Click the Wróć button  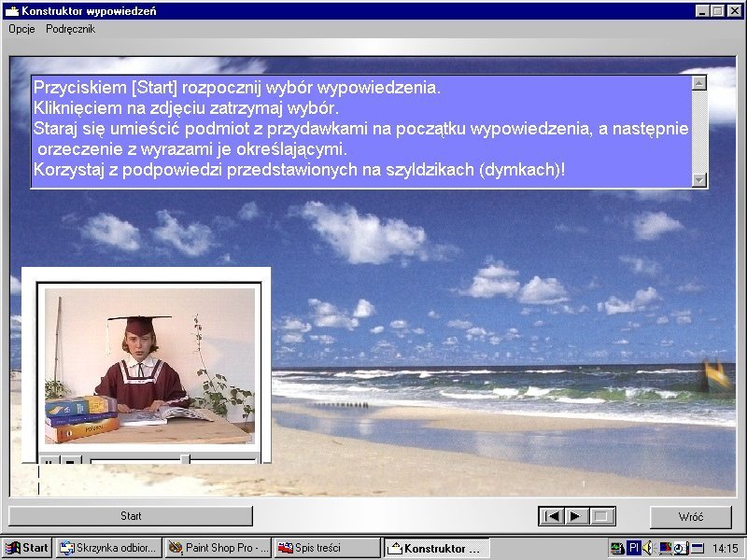691,516
